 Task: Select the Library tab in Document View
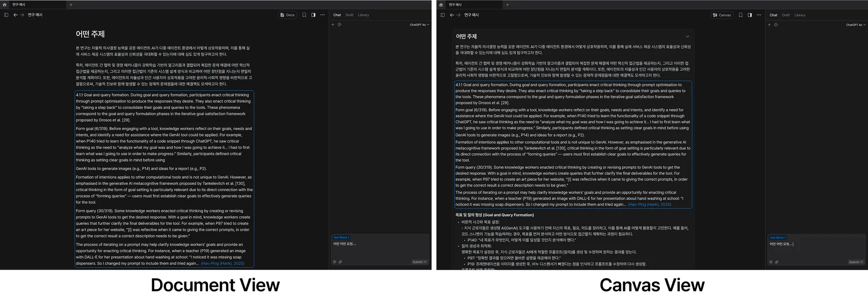[363, 15]
